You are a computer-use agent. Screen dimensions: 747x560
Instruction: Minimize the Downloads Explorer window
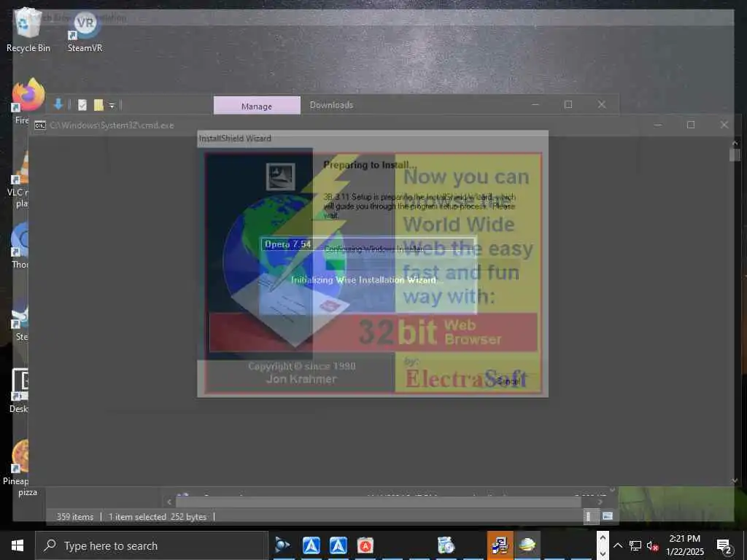pyautogui.click(x=535, y=104)
